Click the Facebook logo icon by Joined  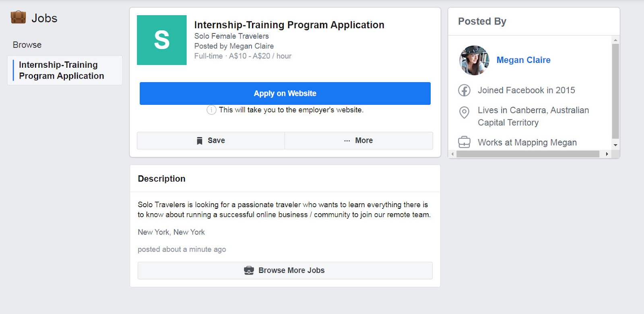coord(464,90)
